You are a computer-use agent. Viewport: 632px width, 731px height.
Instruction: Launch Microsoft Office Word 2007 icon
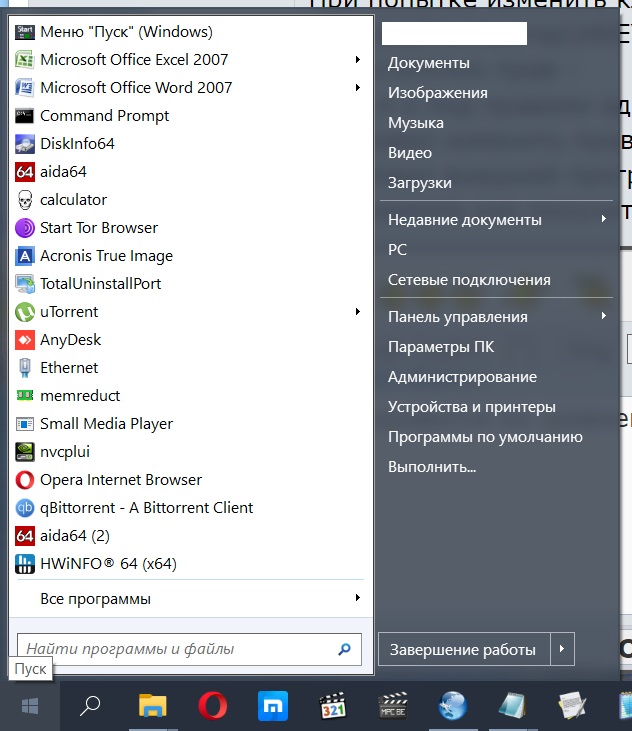(25, 88)
